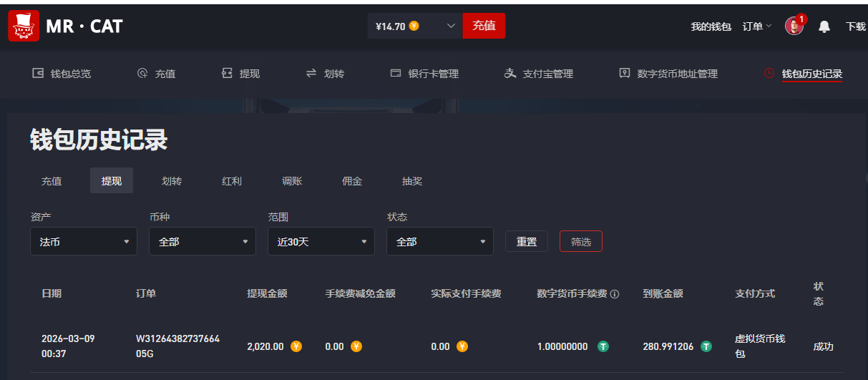Go to 数字货币地址管理 in navigation

[678, 74]
